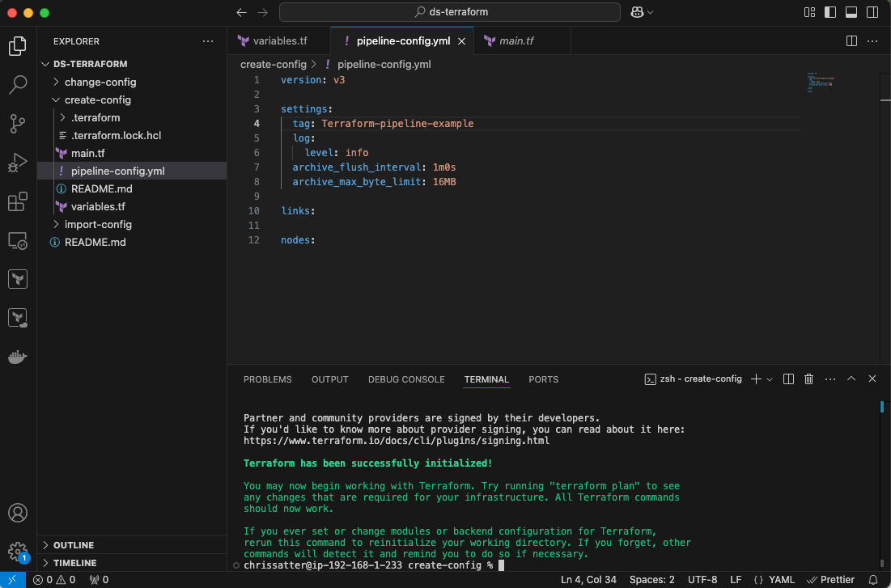Screen dimensions: 891x588
Task: Kill terminal using trash icon
Action: tap(808, 379)
